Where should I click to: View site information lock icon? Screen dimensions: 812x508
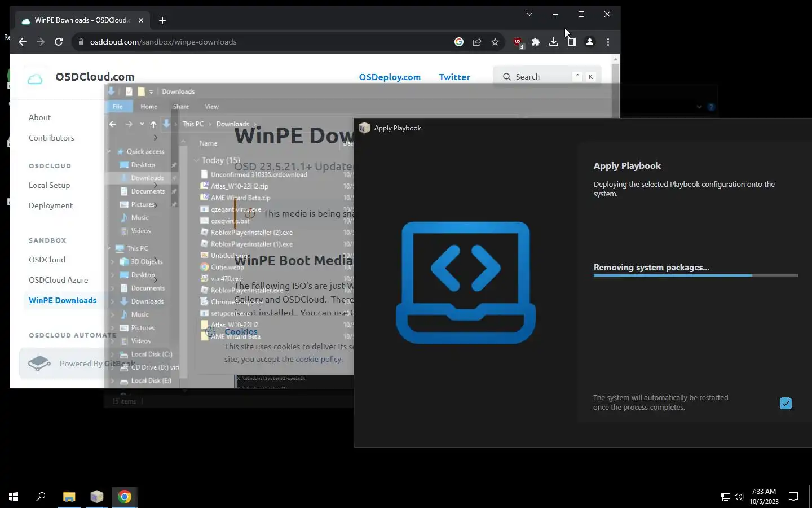pos(81,42)
